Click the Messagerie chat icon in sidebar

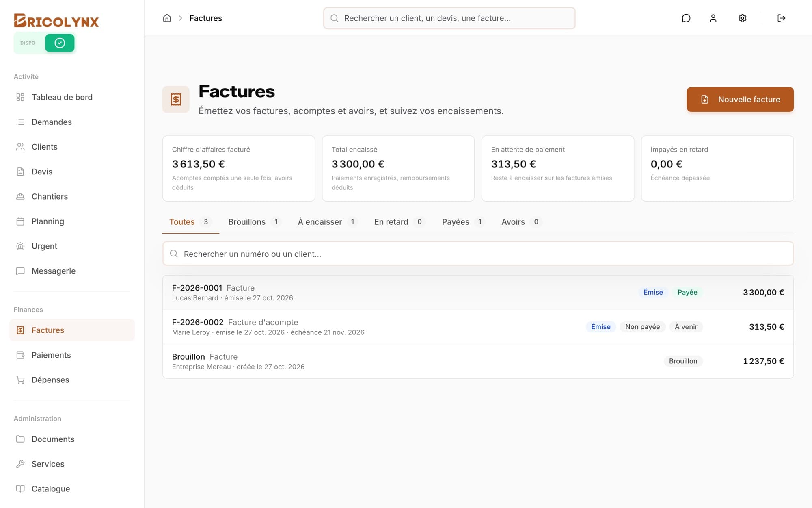[20, 271]
